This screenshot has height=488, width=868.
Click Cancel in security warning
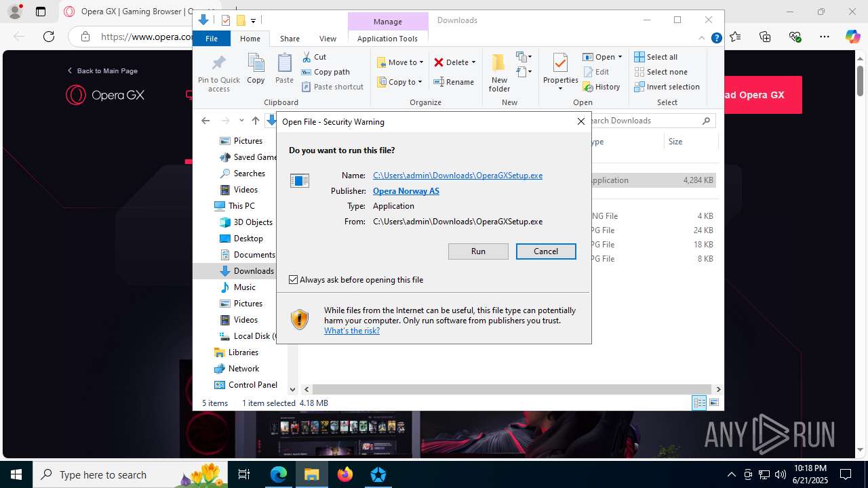[x=546, y=251]
